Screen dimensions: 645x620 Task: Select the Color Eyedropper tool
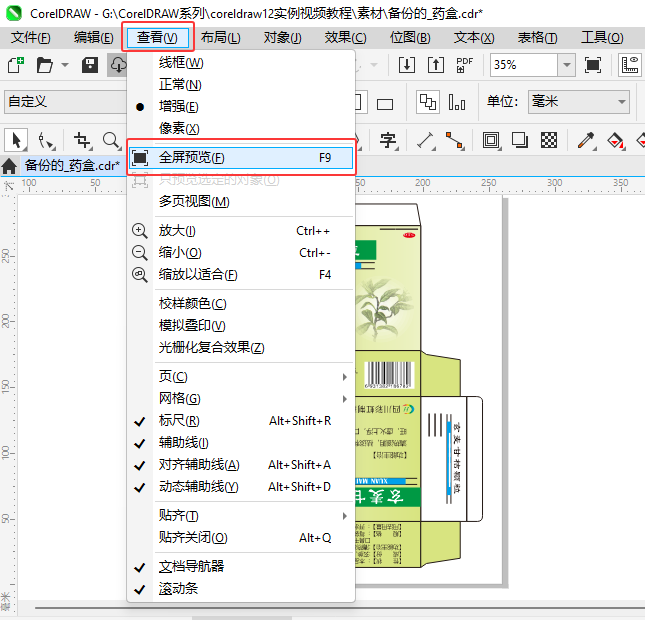[586, 141]
